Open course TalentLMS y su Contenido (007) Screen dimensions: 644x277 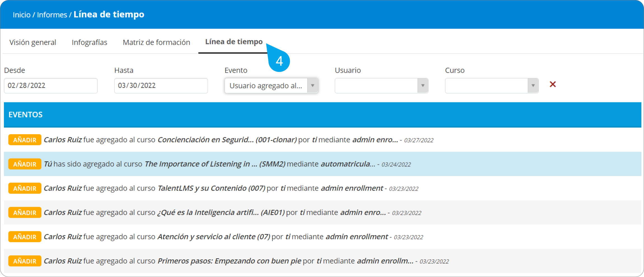211,188
